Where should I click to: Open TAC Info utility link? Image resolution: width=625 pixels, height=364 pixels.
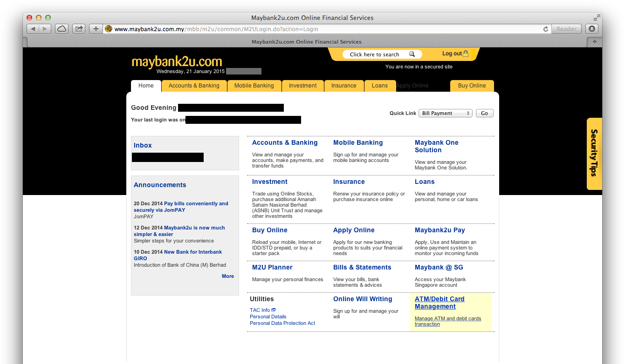point(260,310)
